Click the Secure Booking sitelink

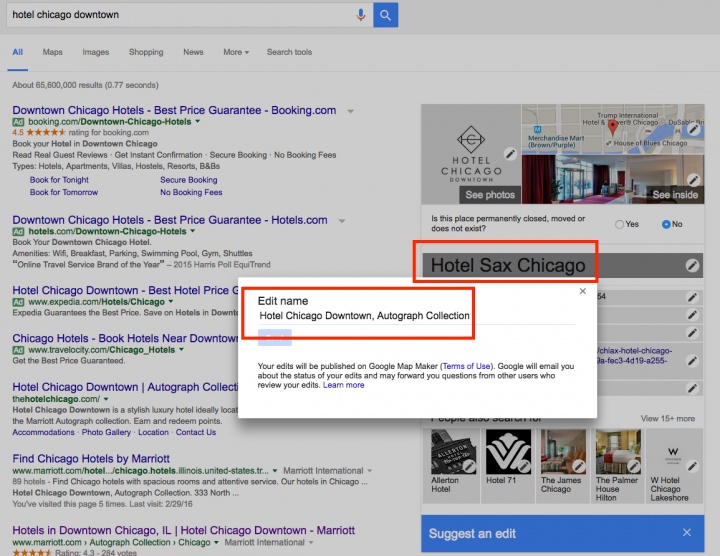pos(189,180)
